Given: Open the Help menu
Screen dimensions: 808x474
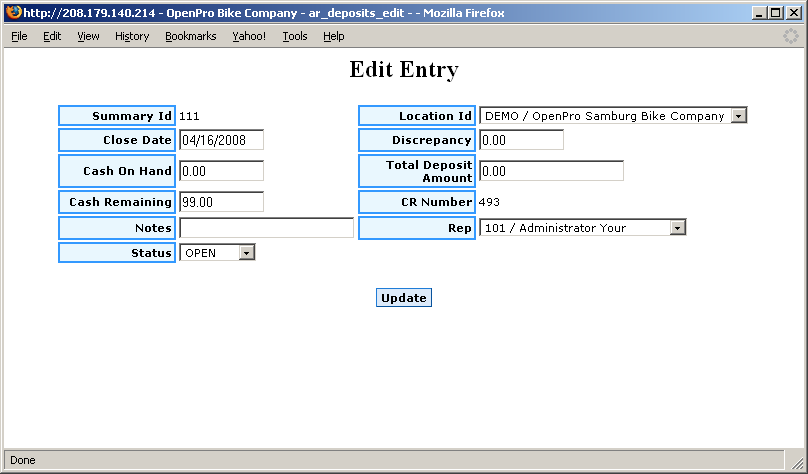Looking at the screenshot, I should (x=334, y=36).
